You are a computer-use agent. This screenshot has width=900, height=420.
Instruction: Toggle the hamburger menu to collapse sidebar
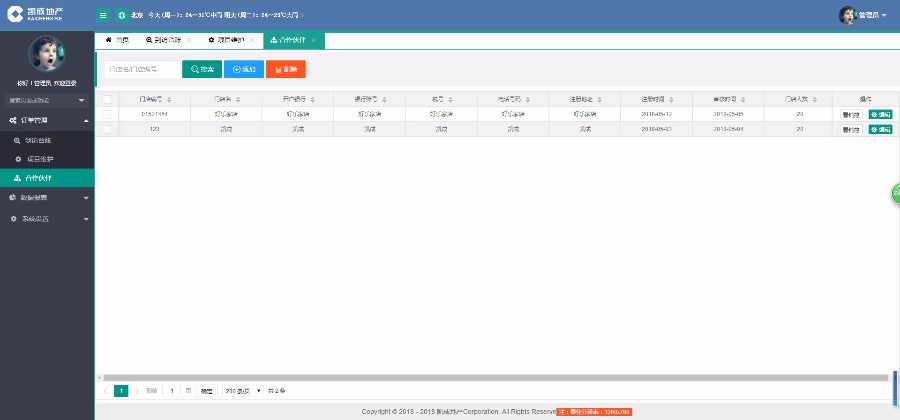point(103,15)
